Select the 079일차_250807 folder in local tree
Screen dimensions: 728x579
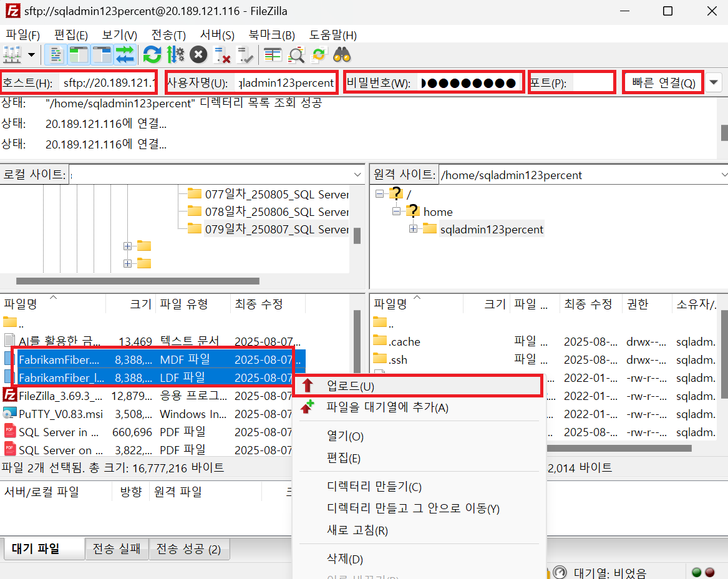coord(277,229)
